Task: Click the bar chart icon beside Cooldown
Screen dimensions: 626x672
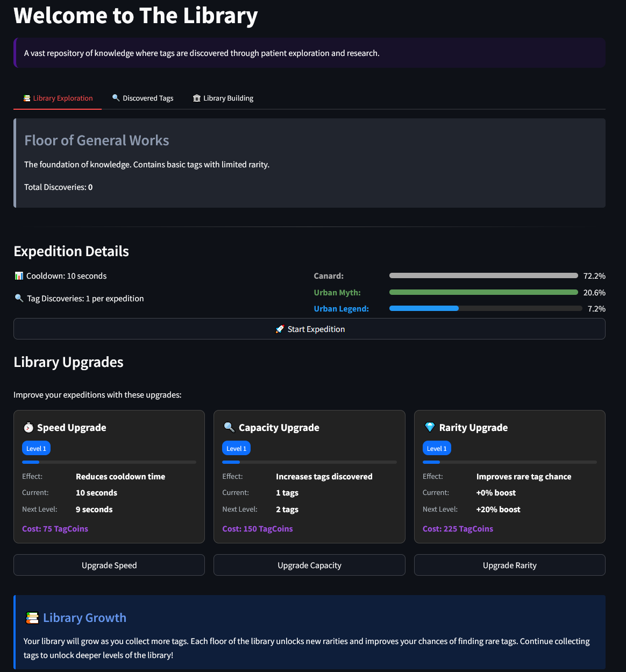Action: (x=19, y=276)
